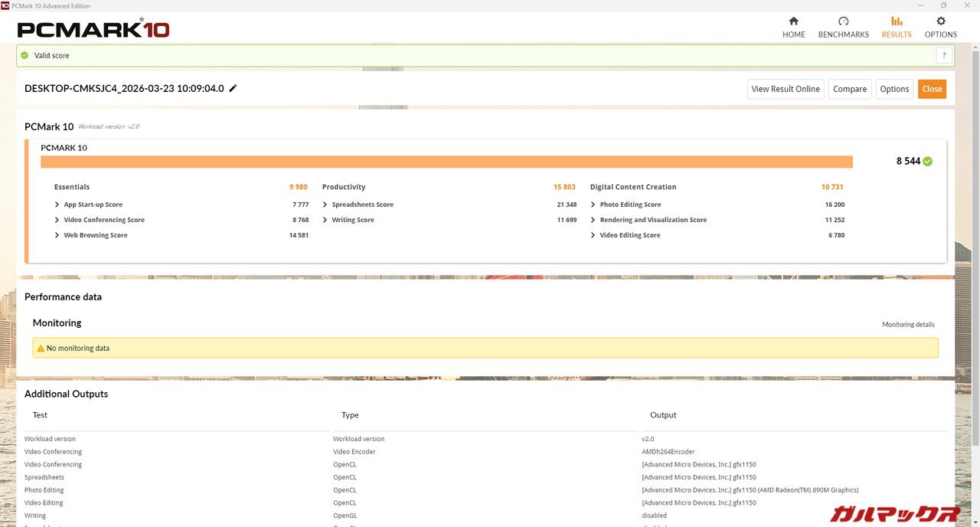Expand the Writing Score row

click(x=325, y=220)
